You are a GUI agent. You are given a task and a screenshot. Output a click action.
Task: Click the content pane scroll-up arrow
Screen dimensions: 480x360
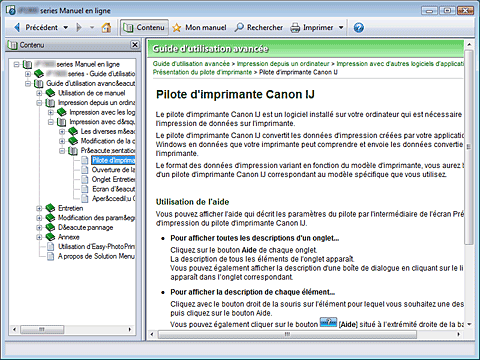(x=469, y=44)
